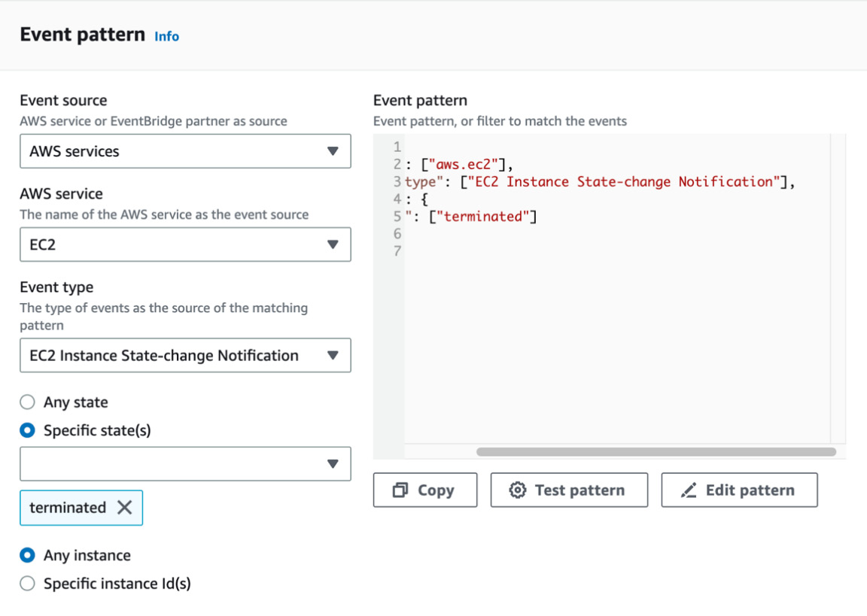The width and height of the screenshot is (867, 616).
Task: Click the Edit pattern button
Action: pyautogui.click(x=739, y=490)
